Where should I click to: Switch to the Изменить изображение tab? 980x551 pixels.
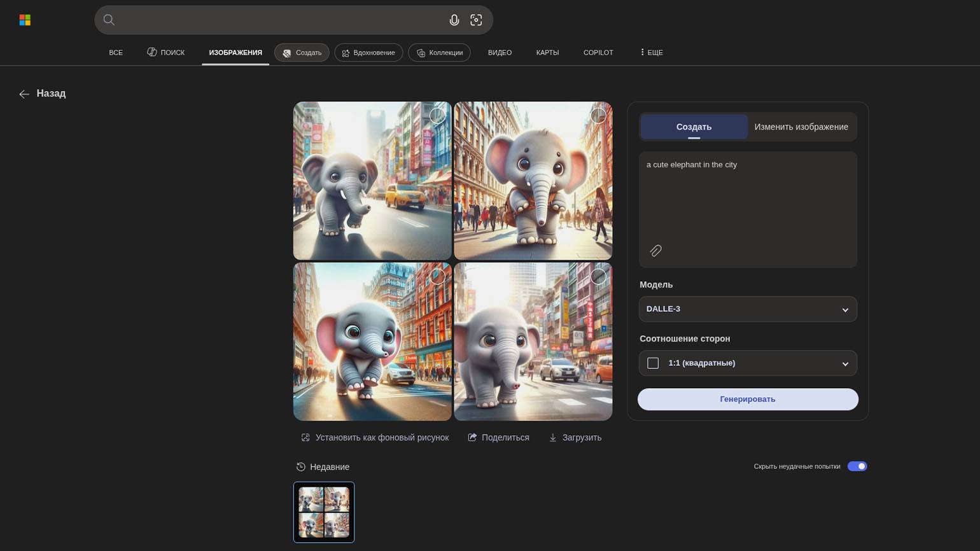(801, 127)
